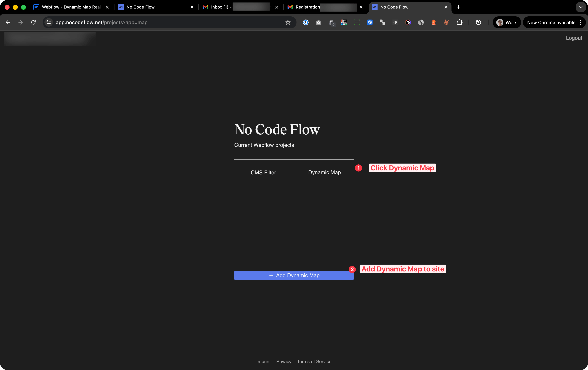Click the Add Dynamic Map button
The width and height of the screenshot is (588, 370).
294,275
